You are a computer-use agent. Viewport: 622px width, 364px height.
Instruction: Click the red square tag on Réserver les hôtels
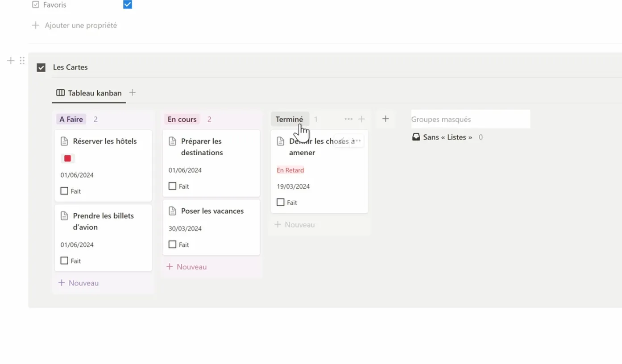click(x=68, y=158)
